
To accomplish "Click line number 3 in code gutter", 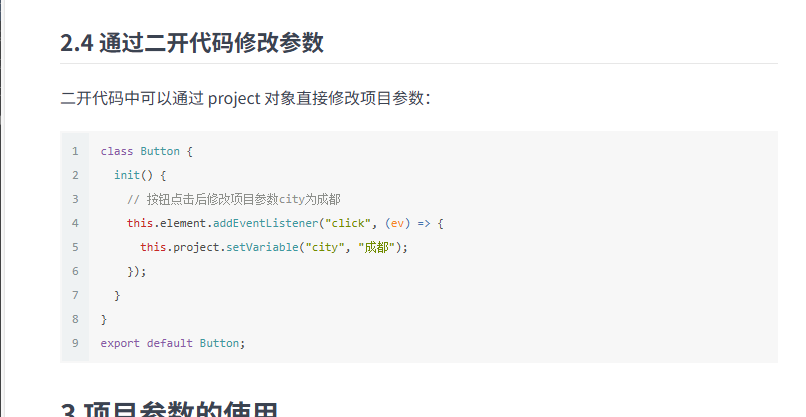I will (x=75, y=199).
